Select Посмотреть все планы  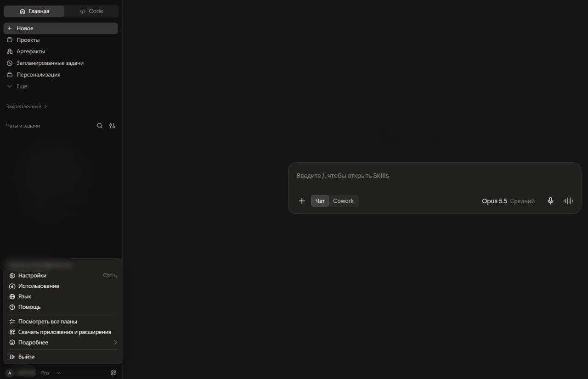63,322
